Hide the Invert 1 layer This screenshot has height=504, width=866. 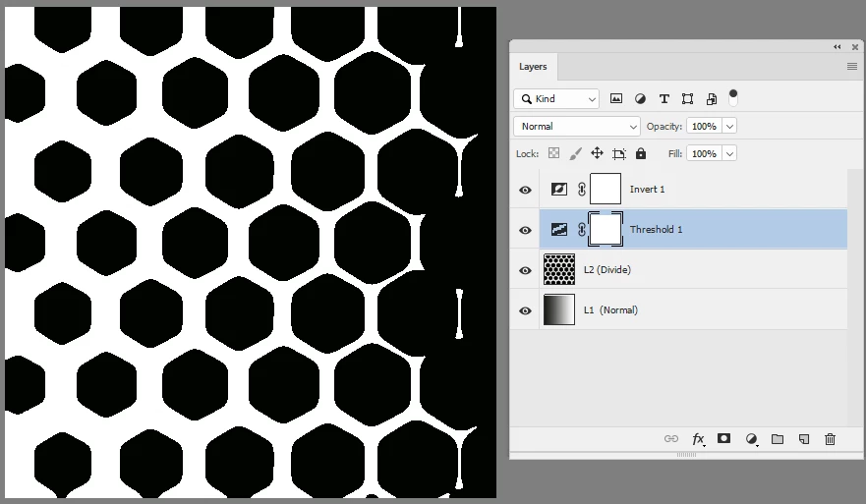click(525, 190)
